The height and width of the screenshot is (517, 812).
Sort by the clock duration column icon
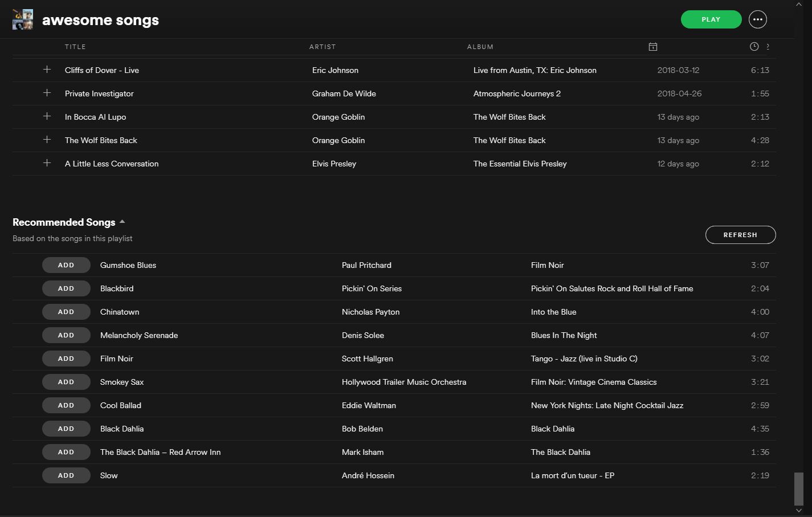754,47
